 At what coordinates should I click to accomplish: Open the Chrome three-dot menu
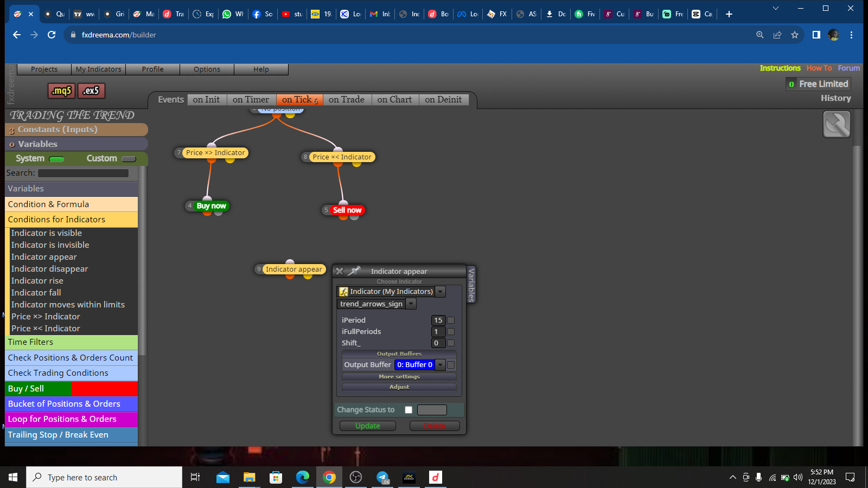[x=851, y=35]
